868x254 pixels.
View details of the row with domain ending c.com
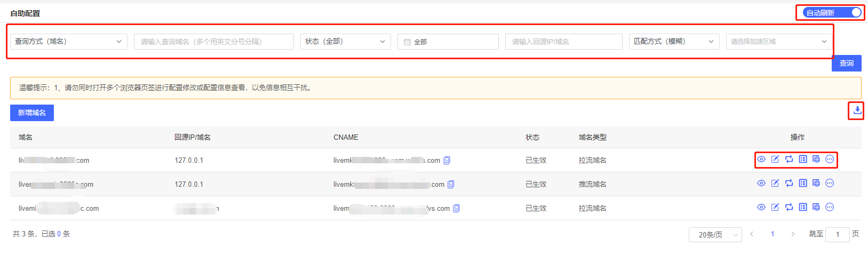point(761,207)
